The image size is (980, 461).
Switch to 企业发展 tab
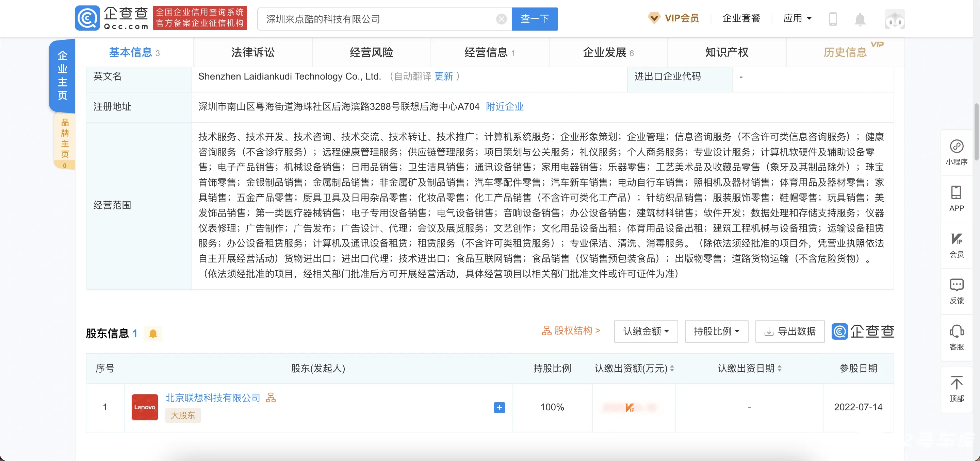click(x=608, y=52)
